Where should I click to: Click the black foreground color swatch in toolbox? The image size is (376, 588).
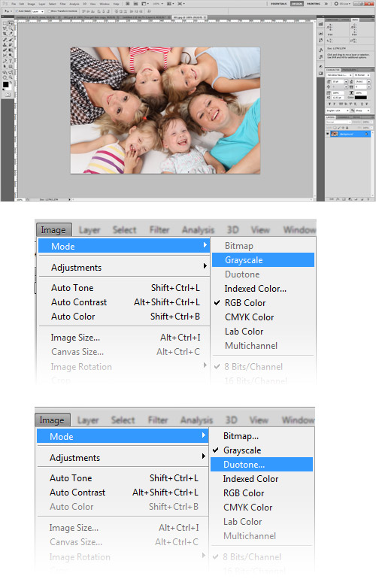tap(5, 85)
